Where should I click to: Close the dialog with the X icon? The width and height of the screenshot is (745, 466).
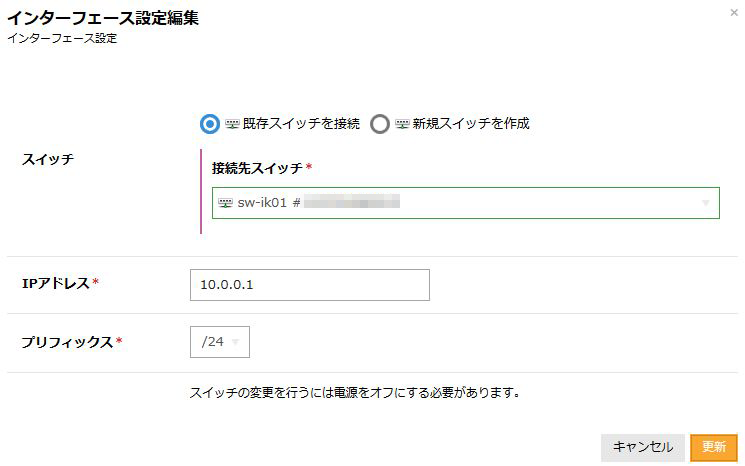pos(735,12)
